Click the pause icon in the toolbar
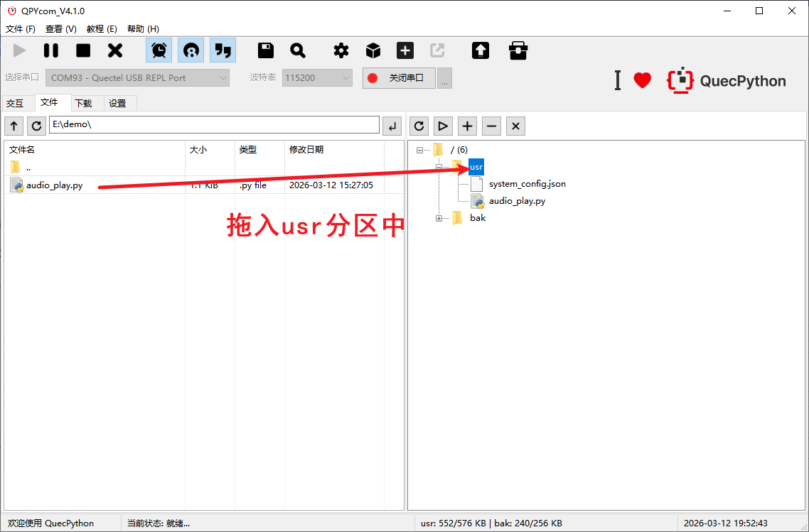 tap(51, 50)
